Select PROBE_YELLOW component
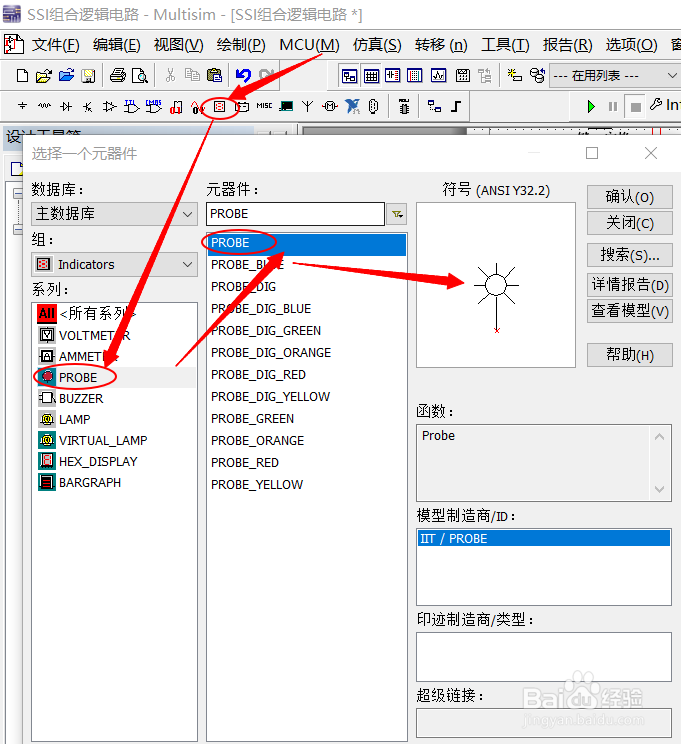Viewport: 681px width, 744px height. pos(257,485)
